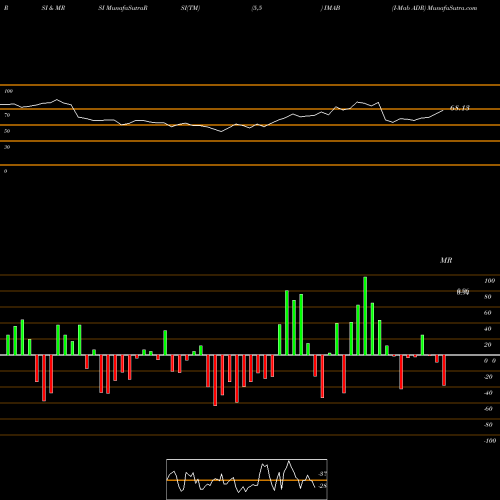
Task: Click the MR axis label -60
Action: pyautogui.click(x=488, y=409)
